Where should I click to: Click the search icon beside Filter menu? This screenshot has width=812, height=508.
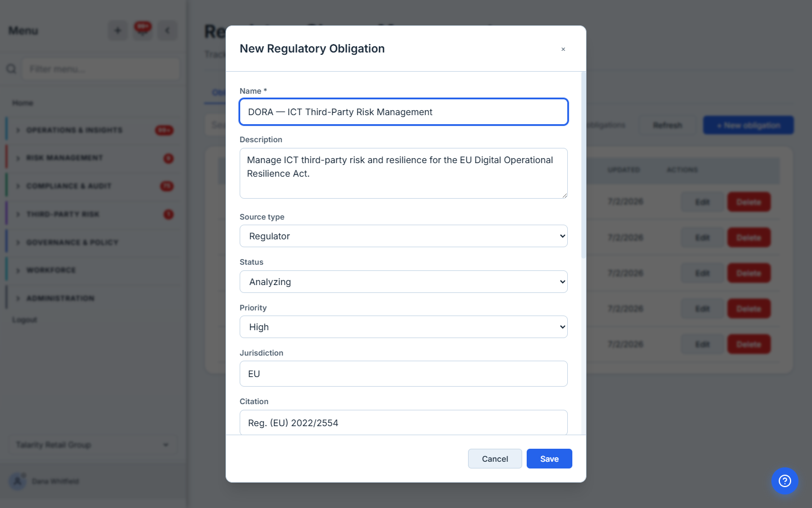coord(11,69)
